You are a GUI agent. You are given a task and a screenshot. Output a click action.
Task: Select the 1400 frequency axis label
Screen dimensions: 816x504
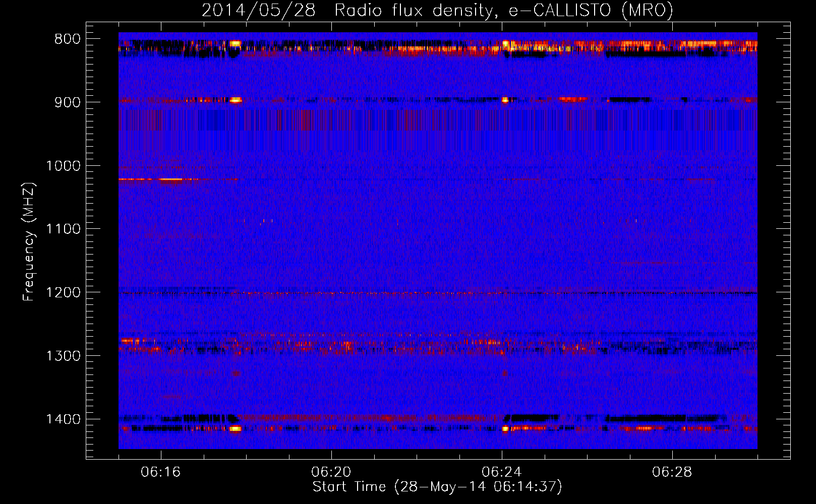pos(63,419)
